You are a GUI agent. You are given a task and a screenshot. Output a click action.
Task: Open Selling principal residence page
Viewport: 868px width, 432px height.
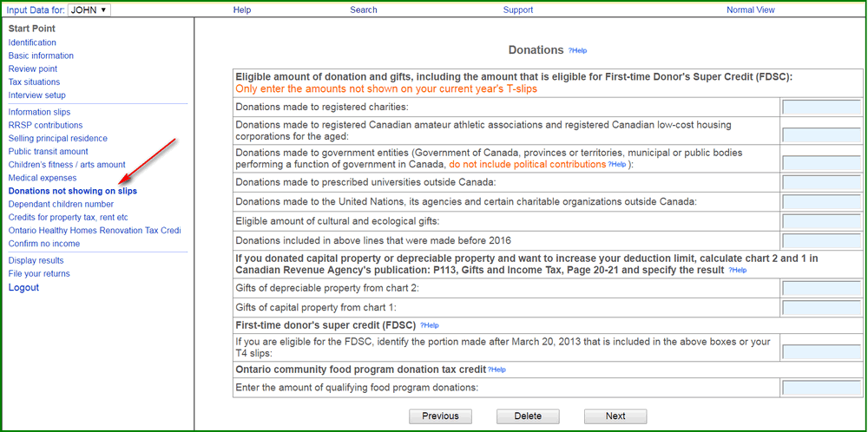coord(58,138)
